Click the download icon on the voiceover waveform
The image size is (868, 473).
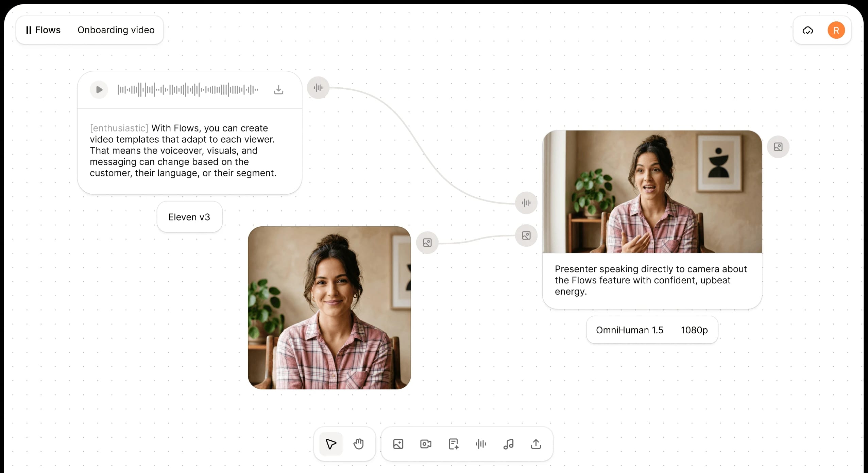click(x=278, y=89)
